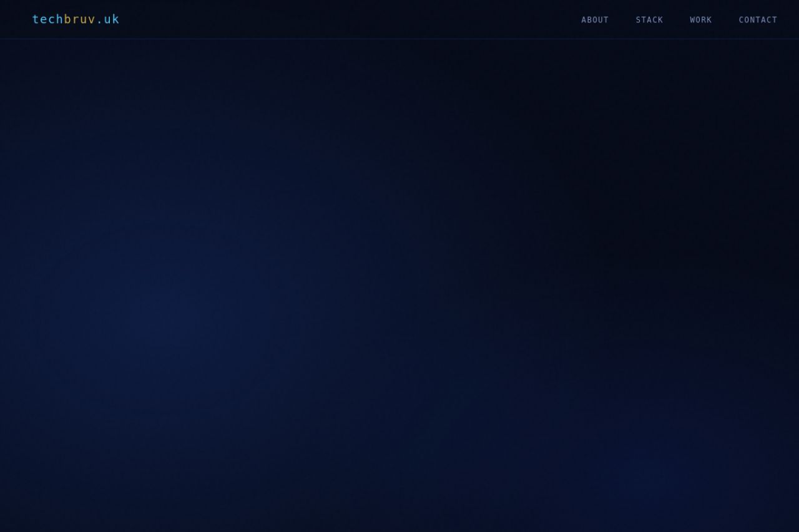The width and height of the screenshot is (799, 532).
Task: Click the highlighted yellow letters in the logo
Action: 79,19
